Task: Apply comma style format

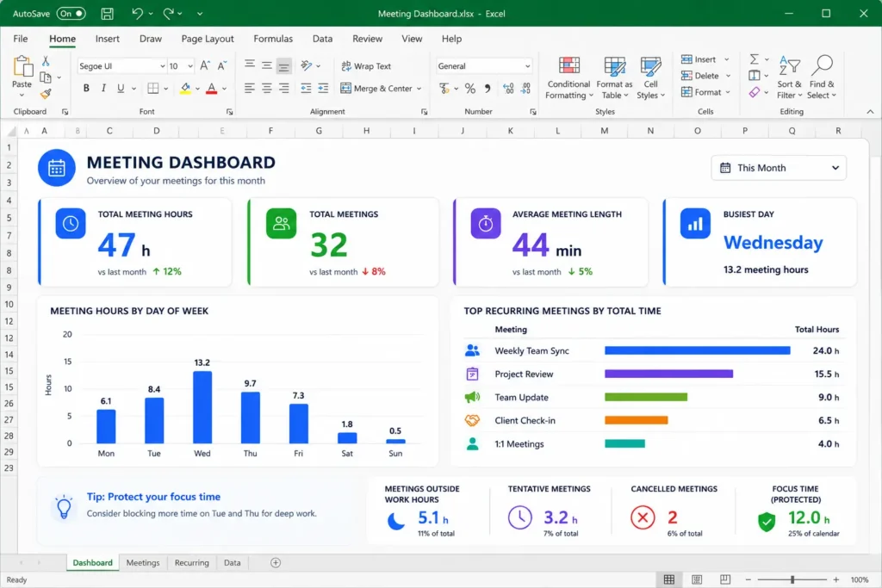Action: (x=488, y=89)
